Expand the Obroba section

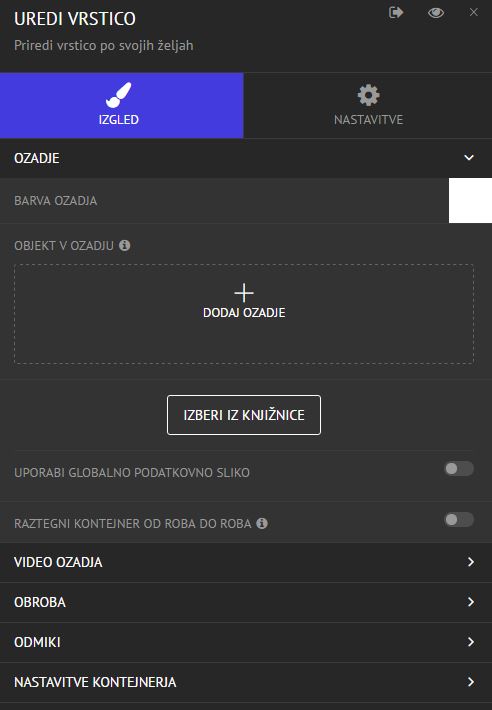(246, 602)
